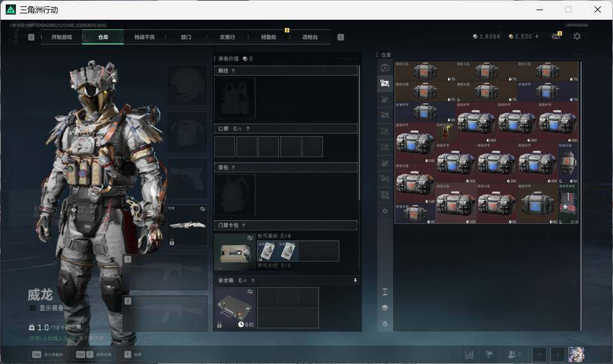Click the help icon next to 安全箱
Image resolution: width=613 pixels, height=364 pixels.
[x=252, y=281]
